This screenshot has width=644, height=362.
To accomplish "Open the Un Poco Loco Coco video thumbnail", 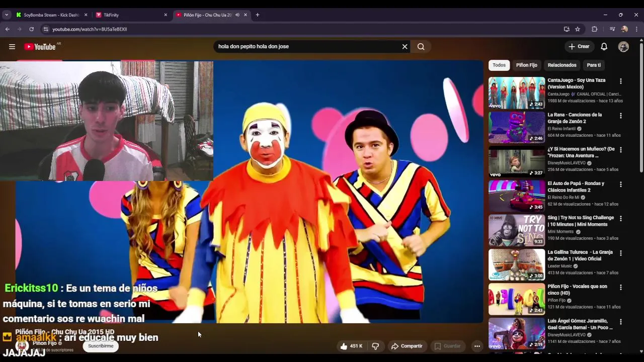I will coord(517,333).
